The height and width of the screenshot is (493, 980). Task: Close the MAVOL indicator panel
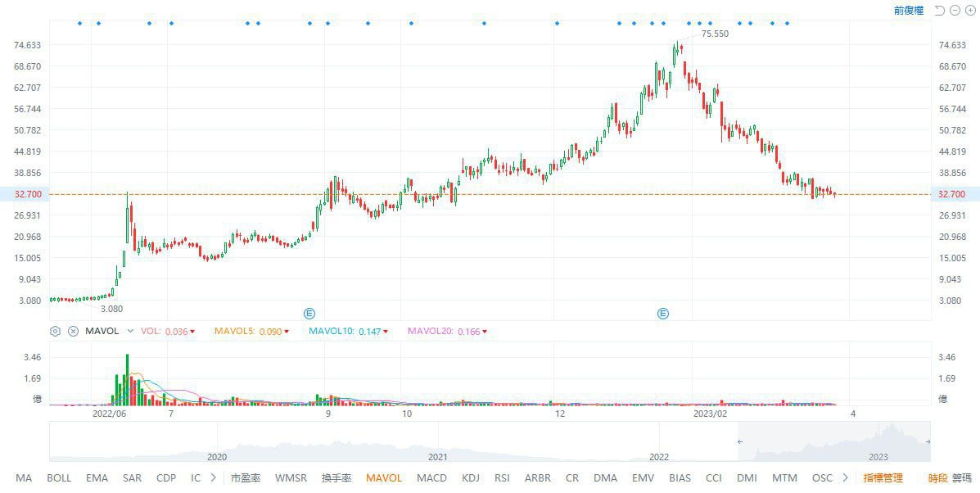73,331
